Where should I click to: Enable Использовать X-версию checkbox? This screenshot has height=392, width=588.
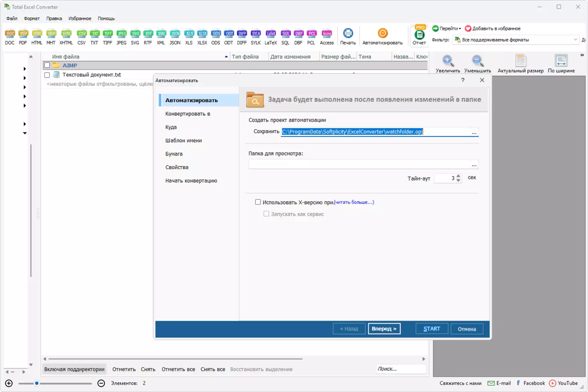tap(258, 202)
